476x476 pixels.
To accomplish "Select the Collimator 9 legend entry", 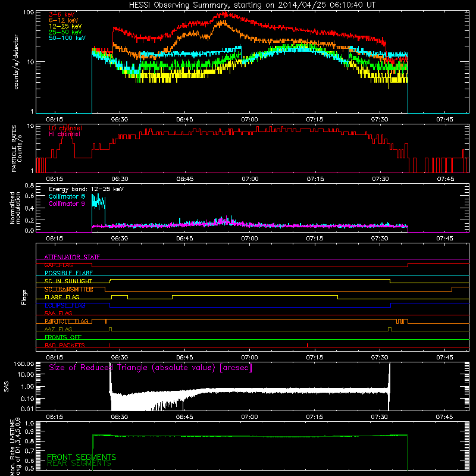I will (67, 203).
